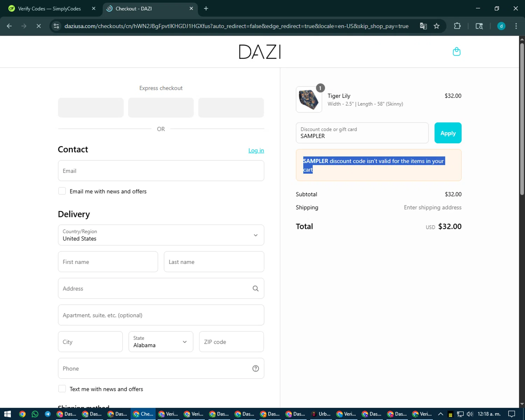Click the 'Width - 2.5" | Length - 58" (Skinny)' text
Image resolution: width=525 pixels, height=420 pixels.
point(365,104)
